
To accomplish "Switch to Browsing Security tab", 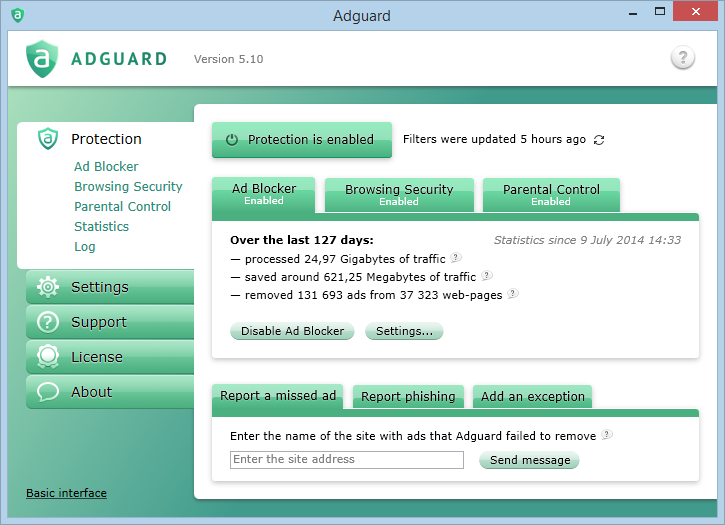I will (399, 194).
